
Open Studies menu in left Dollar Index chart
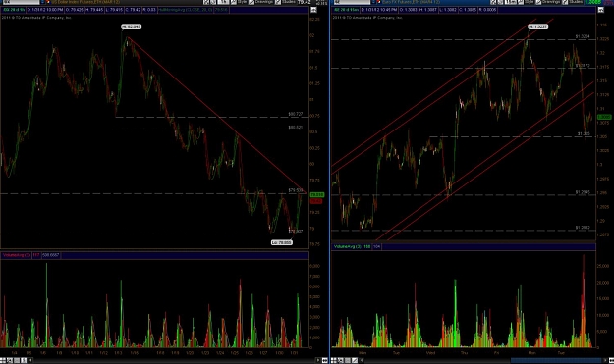tap(289, 2)
